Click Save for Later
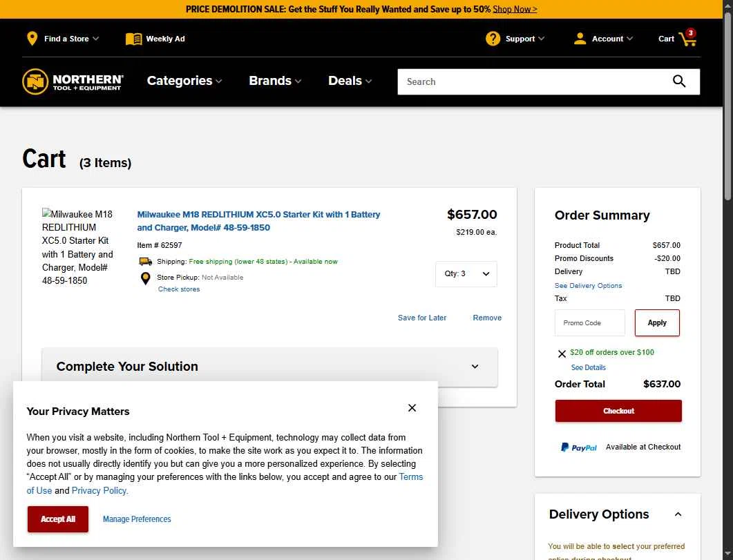 coord(422,318)
